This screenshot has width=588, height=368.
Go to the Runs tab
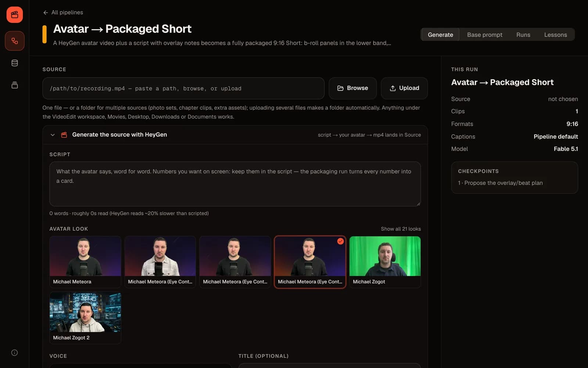coord(523,35)
